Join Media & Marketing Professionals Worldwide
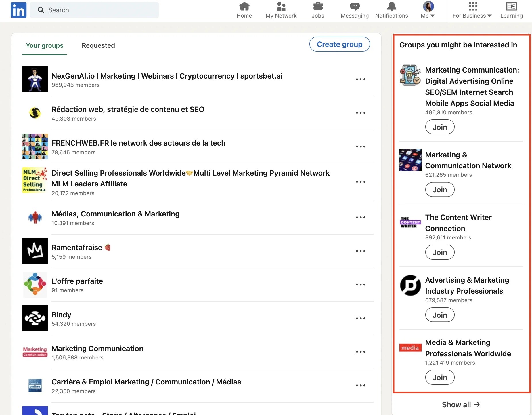 tap(440, 377)
